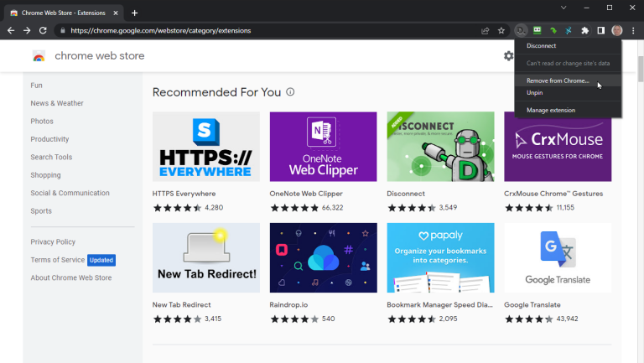Open papaly Bookmark Manager thumbnail
This screenshot has width=644, height=363.
pos(441,258)
